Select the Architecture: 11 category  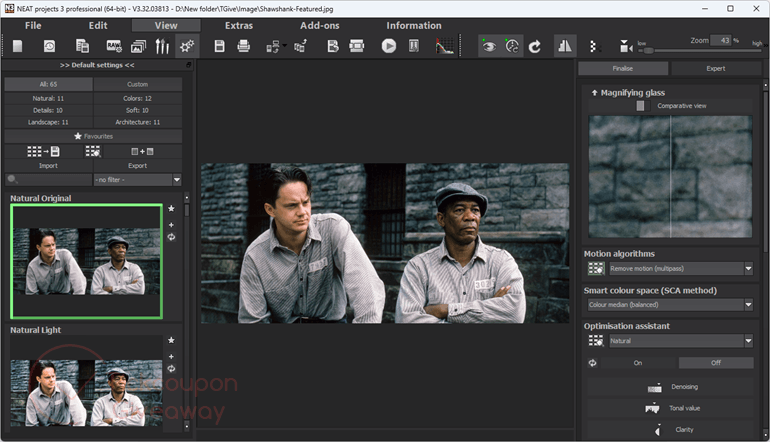[x=138, y=122]
